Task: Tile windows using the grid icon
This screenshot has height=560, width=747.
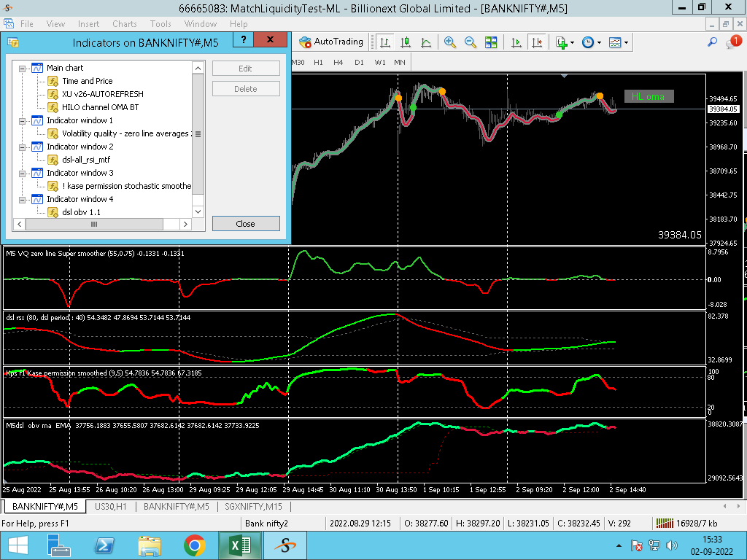Action: click(x=491, y=42)
